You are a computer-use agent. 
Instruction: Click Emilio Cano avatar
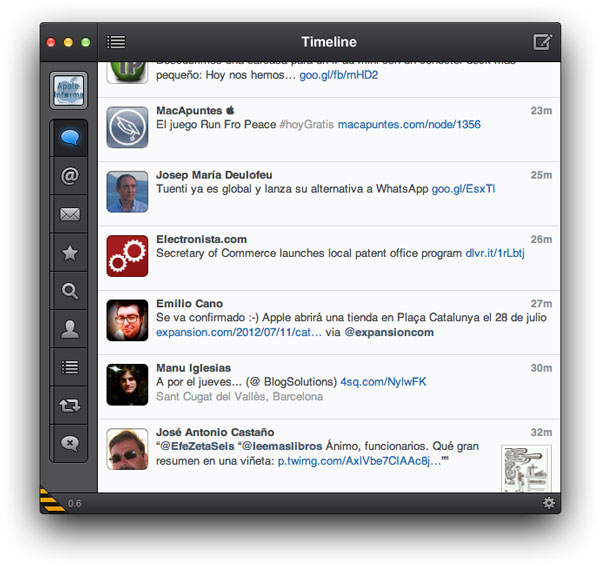127,320
